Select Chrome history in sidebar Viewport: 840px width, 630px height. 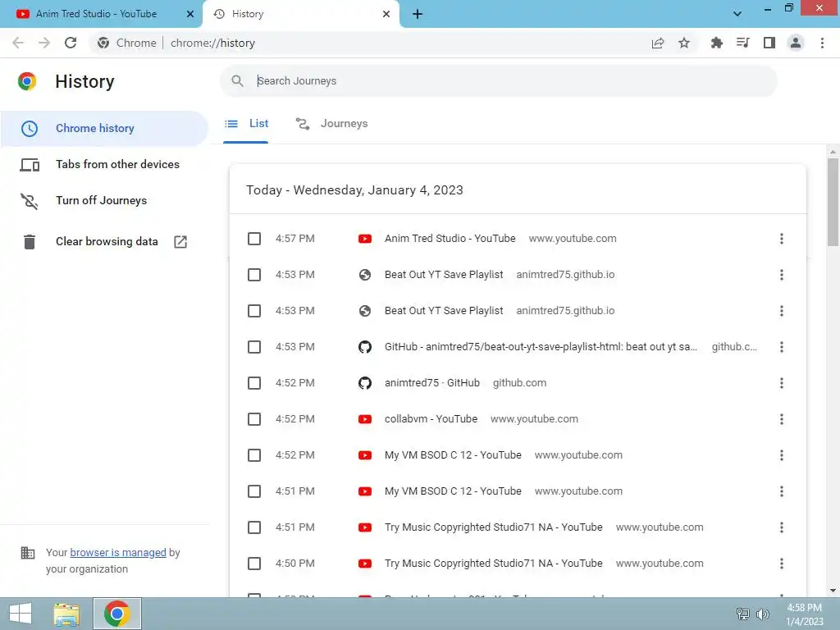tap(104, 129)
